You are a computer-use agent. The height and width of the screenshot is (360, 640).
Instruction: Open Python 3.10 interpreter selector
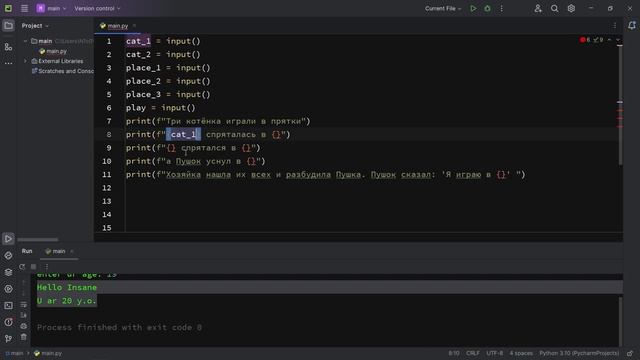[x=579, y=353]
